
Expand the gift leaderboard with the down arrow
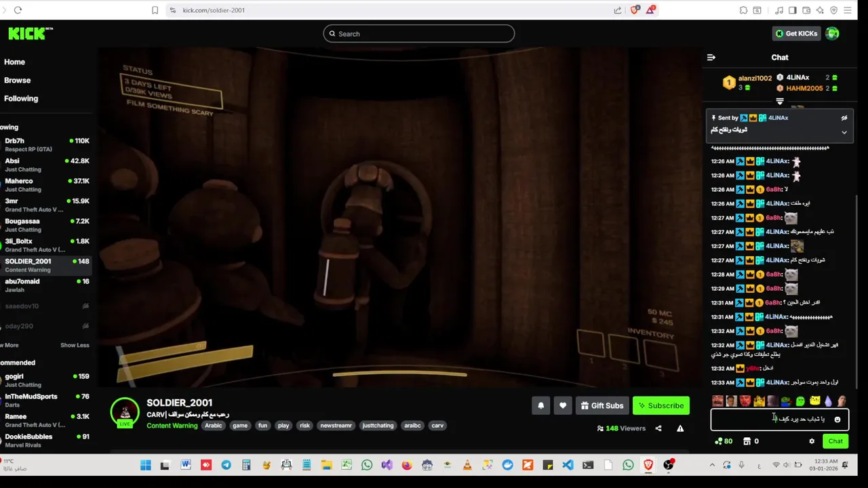click(x=780, y=102)
